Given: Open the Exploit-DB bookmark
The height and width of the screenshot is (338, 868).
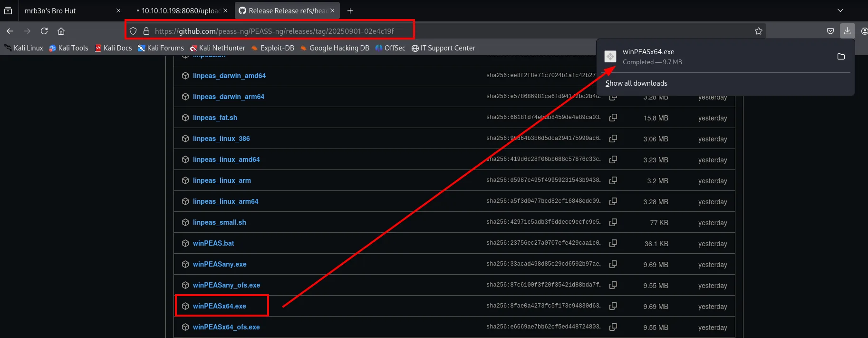Looking at the screenshot, I should pyautogui.click(x=272, y=48).
